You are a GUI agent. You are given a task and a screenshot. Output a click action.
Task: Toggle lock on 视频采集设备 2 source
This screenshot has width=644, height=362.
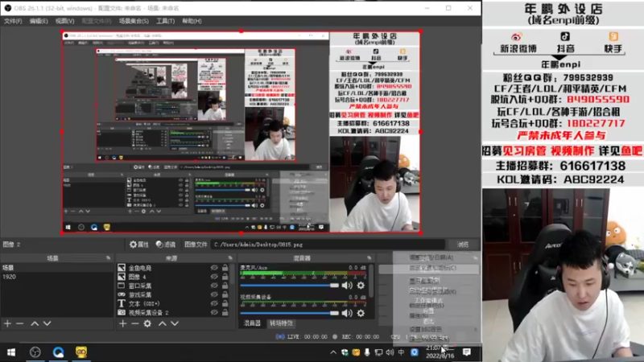click(225, 313)
